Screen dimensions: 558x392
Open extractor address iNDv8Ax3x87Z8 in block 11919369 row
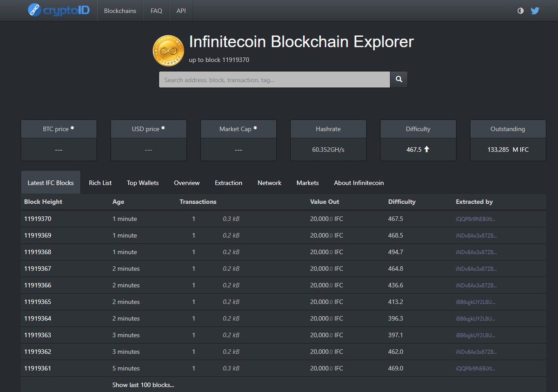click(476, 236)
